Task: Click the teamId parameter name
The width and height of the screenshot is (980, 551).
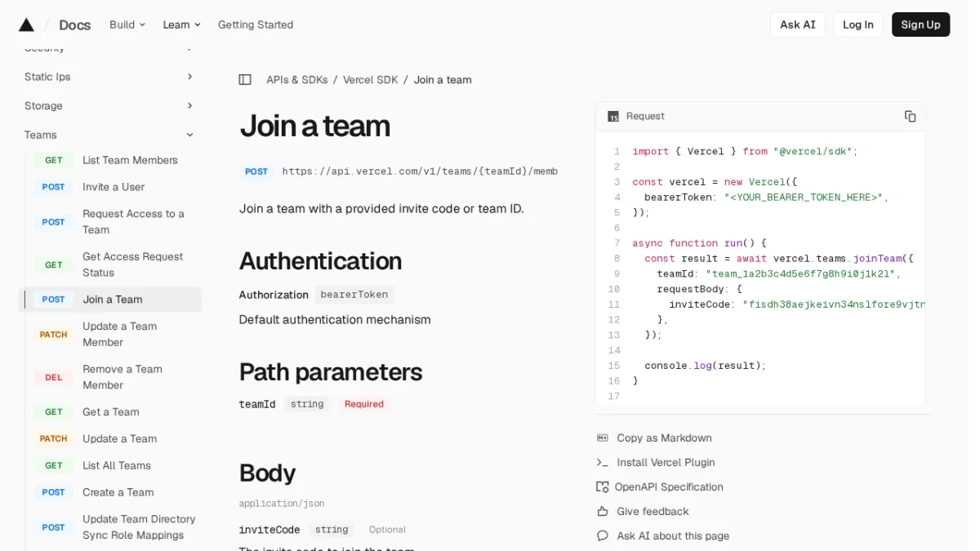Action: (256, 405)
